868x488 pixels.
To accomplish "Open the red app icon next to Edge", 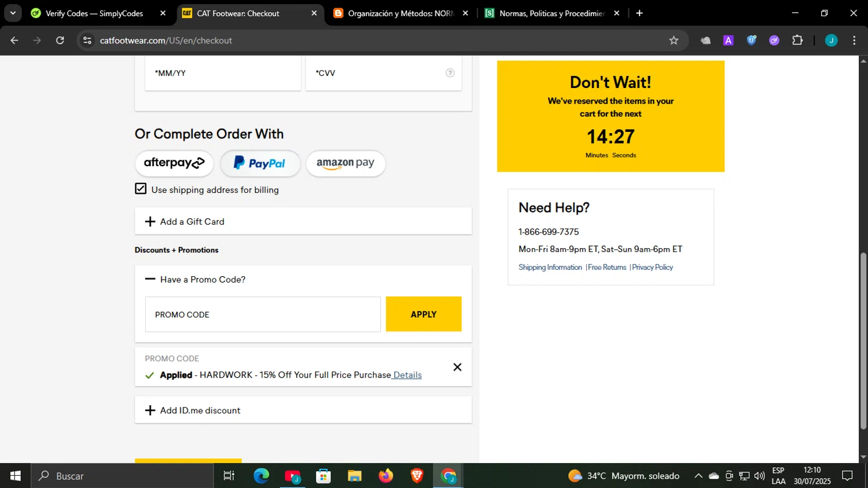I will (x=293, y=476).
